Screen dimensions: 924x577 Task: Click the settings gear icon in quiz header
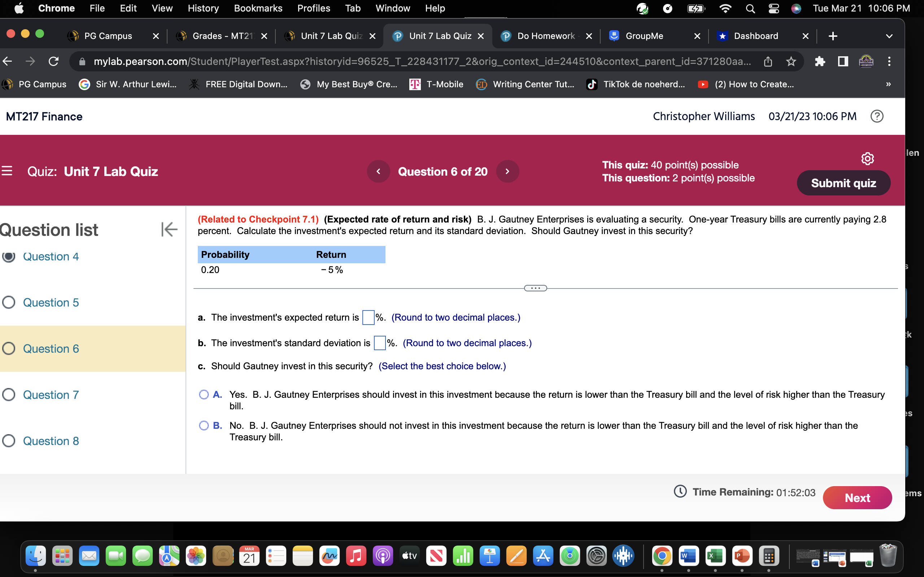click(x=867, y=158)
